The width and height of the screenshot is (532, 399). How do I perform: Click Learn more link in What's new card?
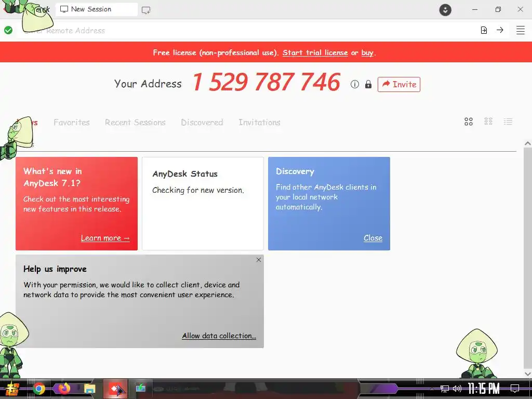point(105,238)
